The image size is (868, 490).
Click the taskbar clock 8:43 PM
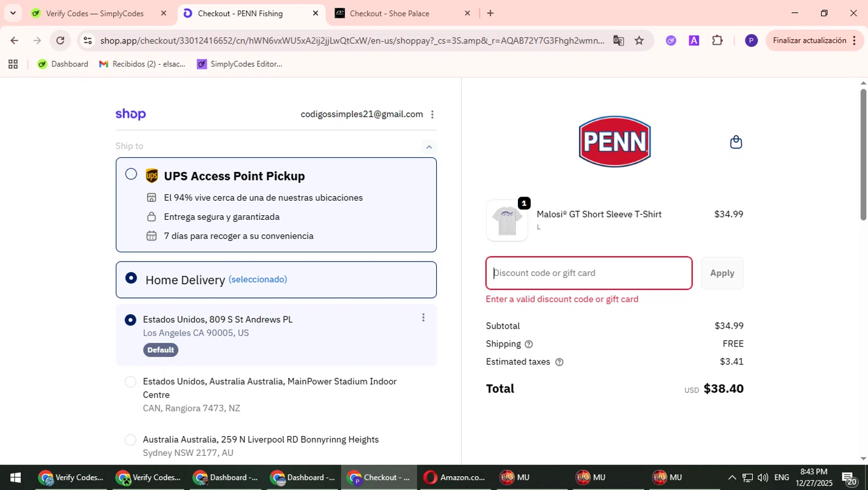[814, 477]
